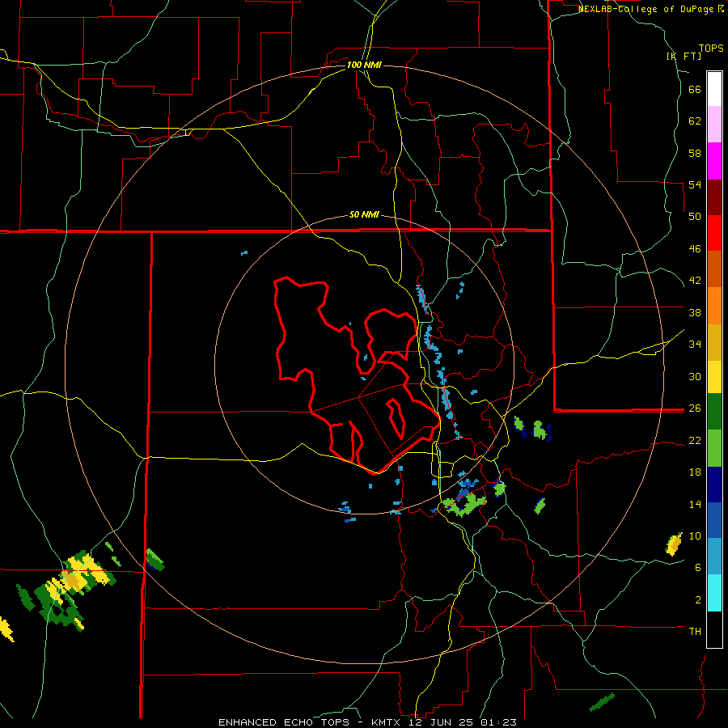
Task: Click the light pink legend swatch by 62
Action: pyautogui.click(x=714, y=124)
